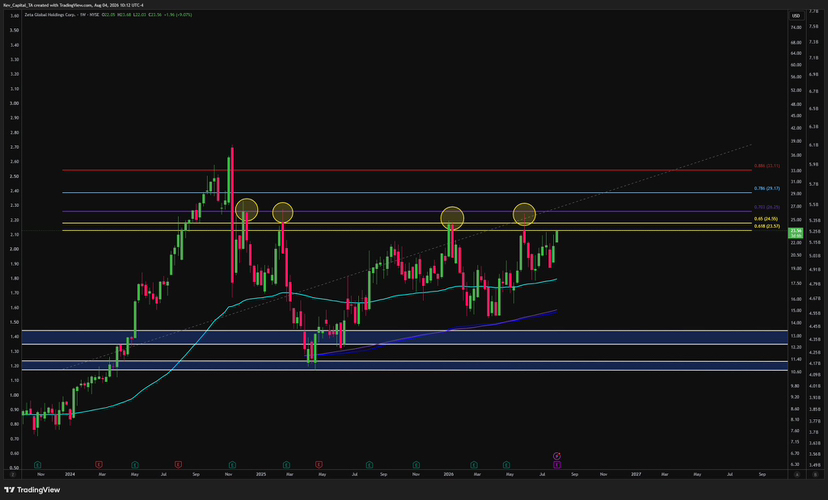Click the 2025 label on the time axis
The width and height of the screenshot is (828, 500).
pyautogui.click(x=261, y=474)
